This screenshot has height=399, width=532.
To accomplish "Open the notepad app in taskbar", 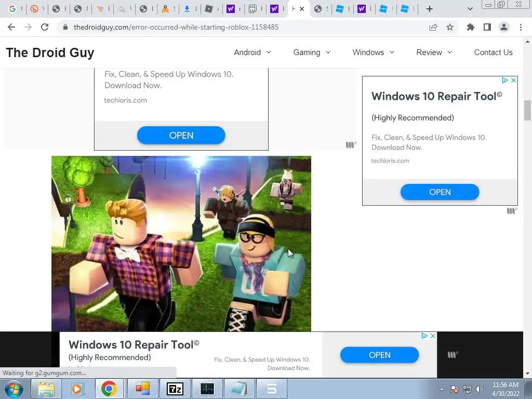I will (x=239, y=389).
